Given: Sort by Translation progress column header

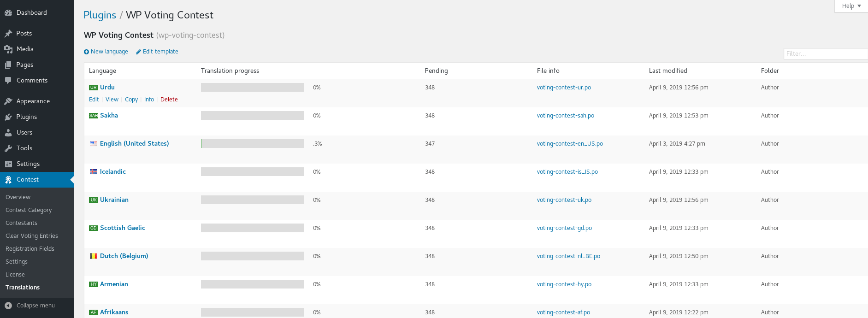Looking at the screenshot, I should coord(230,71).
